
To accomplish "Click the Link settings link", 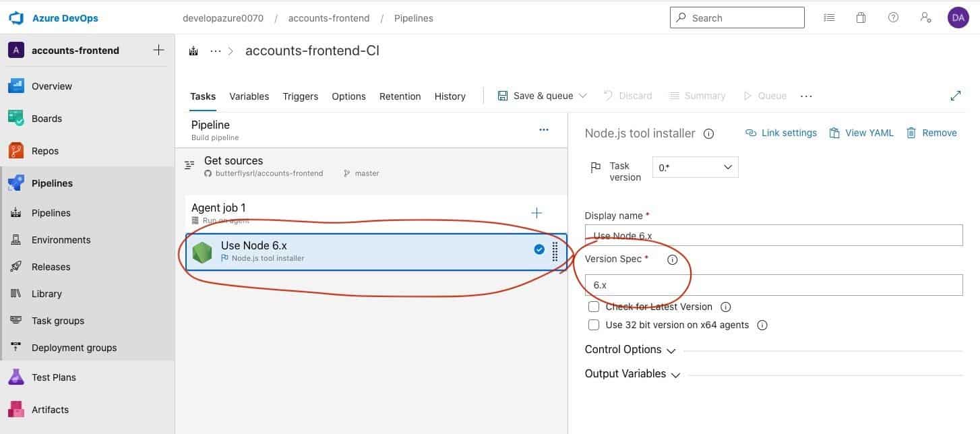I will [x=781, y=133].
